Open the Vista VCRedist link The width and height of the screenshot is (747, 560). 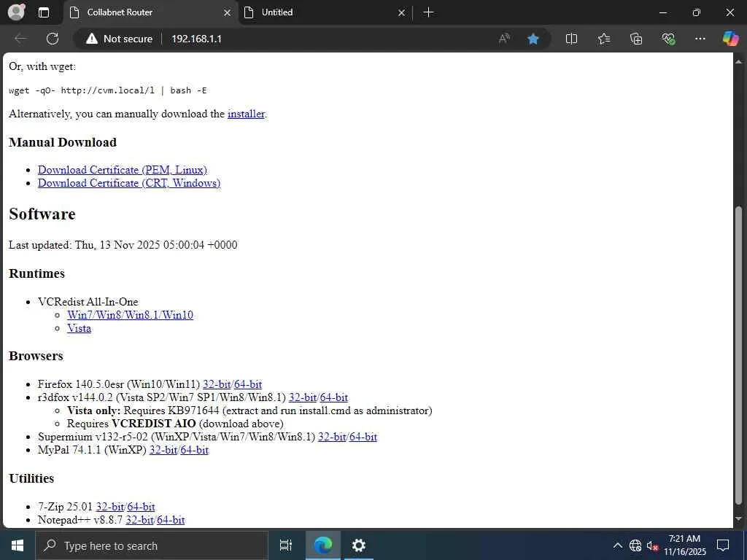[x=79, y=329]
